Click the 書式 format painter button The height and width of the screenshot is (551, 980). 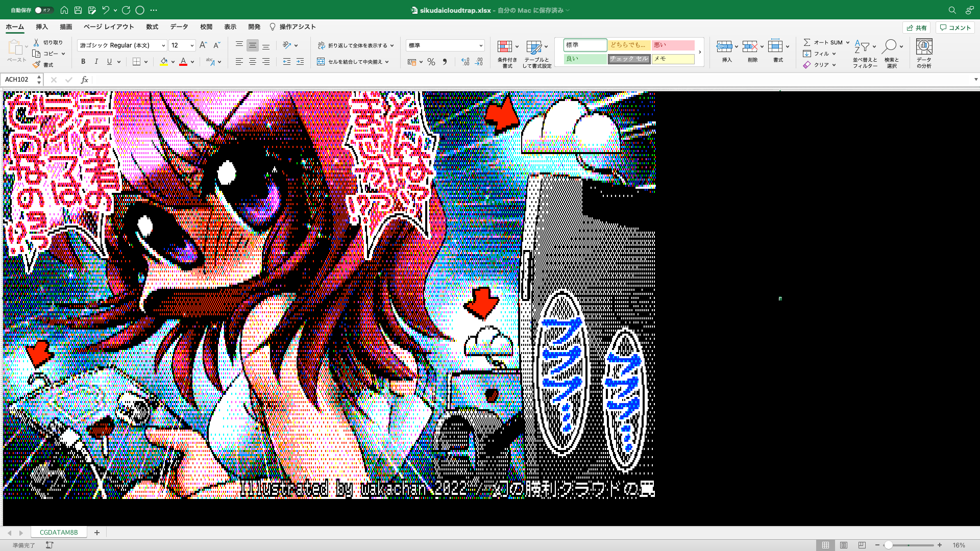(x=43, y=65)
